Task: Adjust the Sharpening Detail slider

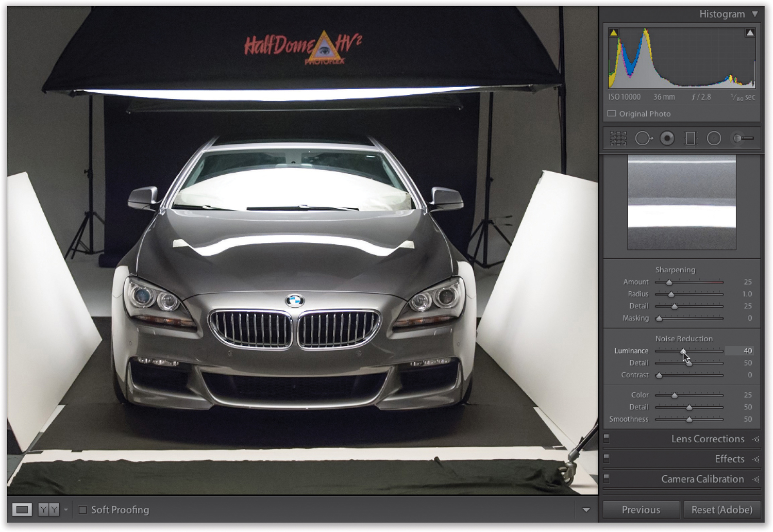Action: tap(674, 306)
